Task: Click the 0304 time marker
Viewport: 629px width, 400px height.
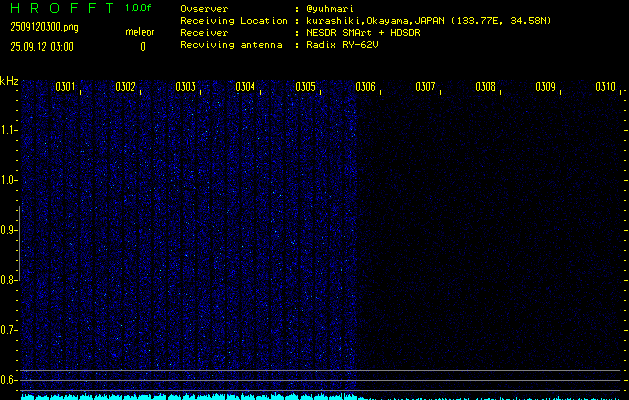Action: [245, 87]
